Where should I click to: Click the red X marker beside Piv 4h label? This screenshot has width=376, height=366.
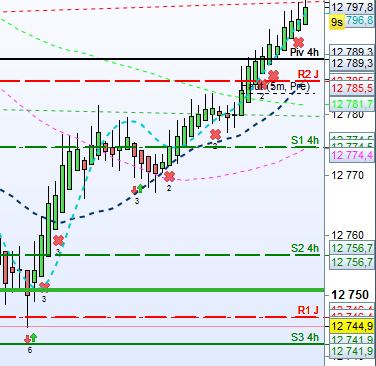[x=299, y=42]
